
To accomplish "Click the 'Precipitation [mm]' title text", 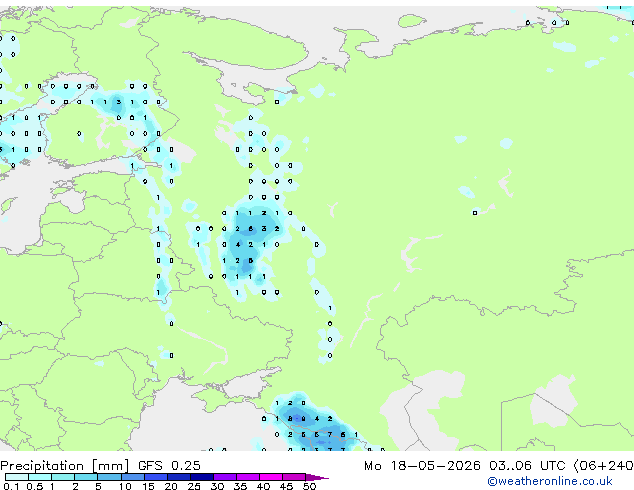I will [x=64, y=466].
